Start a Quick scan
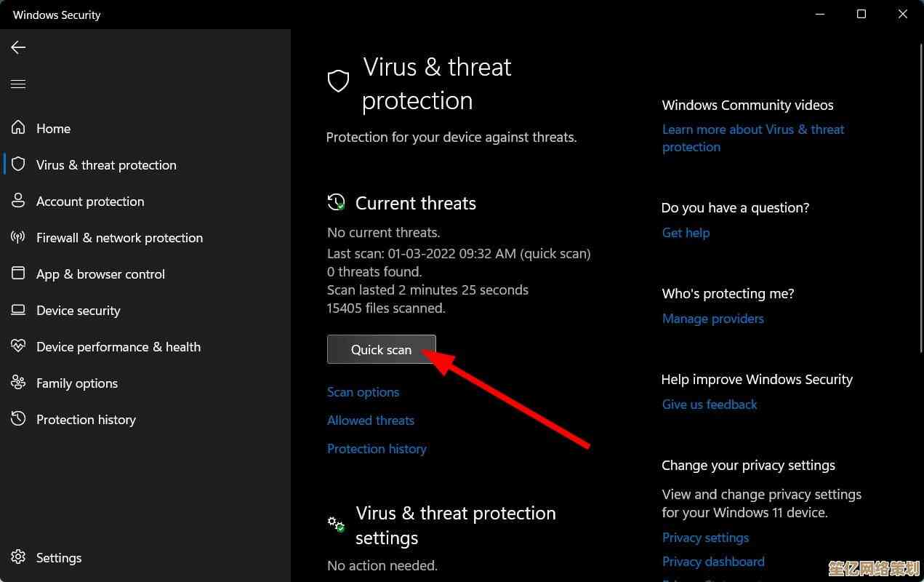This screenshot has height=582, width=924. tap(381, 350)
